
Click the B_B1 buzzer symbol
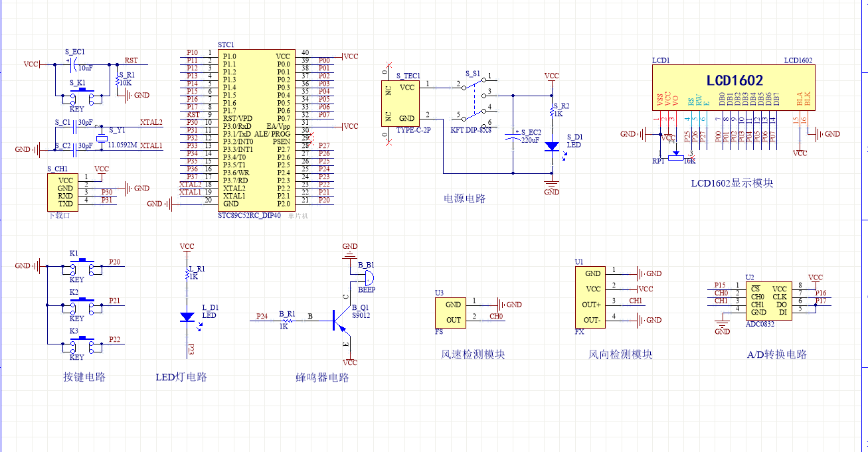pos(366,277)
